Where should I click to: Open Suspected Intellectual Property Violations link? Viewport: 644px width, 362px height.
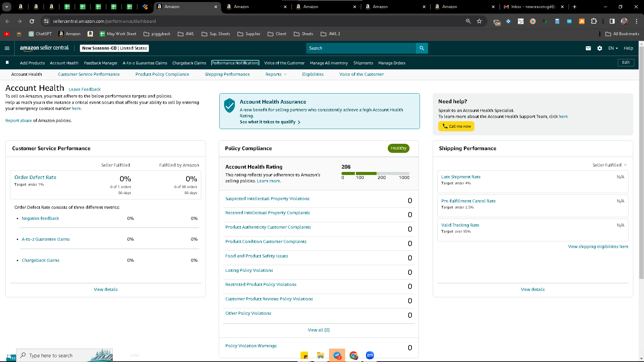(267, 199)
